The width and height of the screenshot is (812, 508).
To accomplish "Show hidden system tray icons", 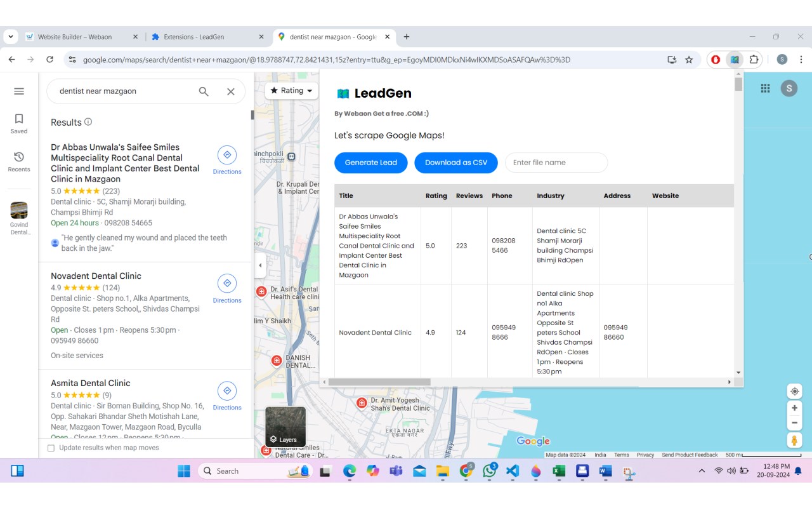I will tap(702, 471).
